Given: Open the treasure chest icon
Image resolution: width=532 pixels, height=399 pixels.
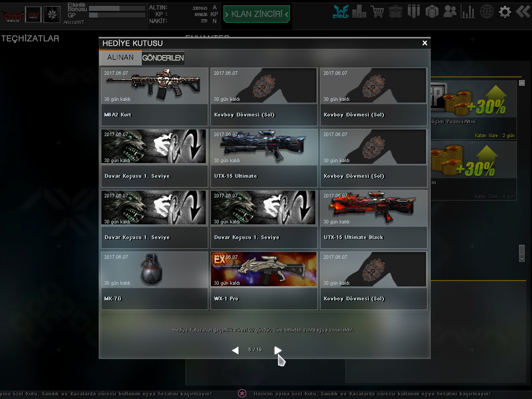Looking at the screenshot, I should (395, 12).
